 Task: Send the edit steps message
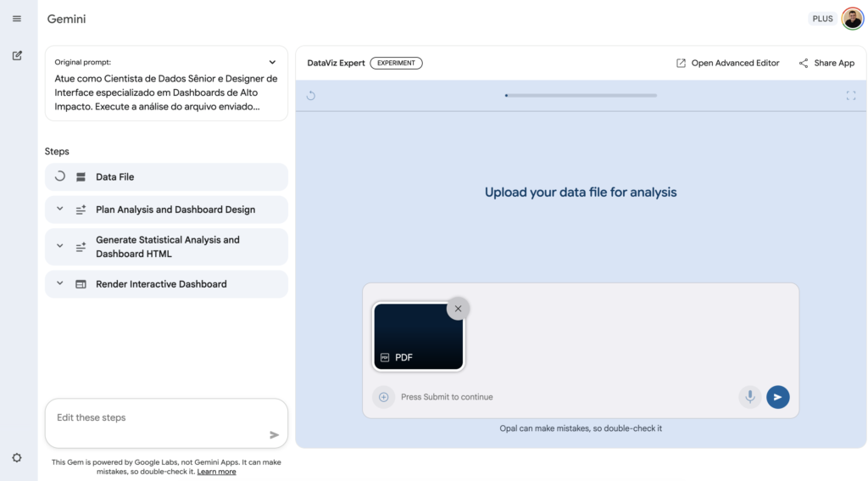[274, 434]
